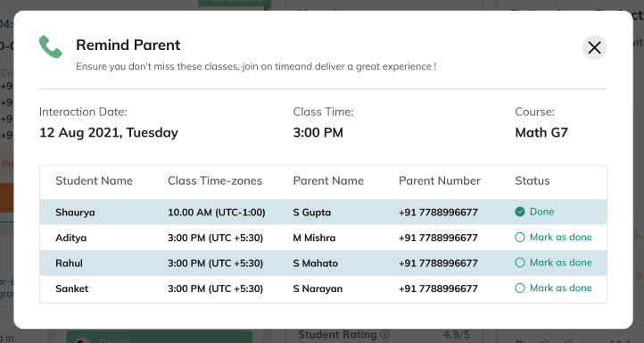
Task: Click S Narayan's parent phone number
Action: tap(438, 289)
